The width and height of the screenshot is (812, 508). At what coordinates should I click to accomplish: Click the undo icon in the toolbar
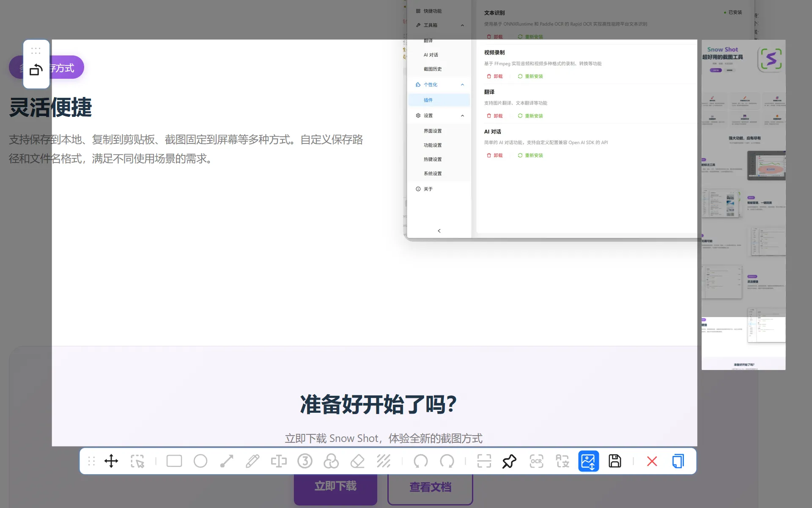420,461
